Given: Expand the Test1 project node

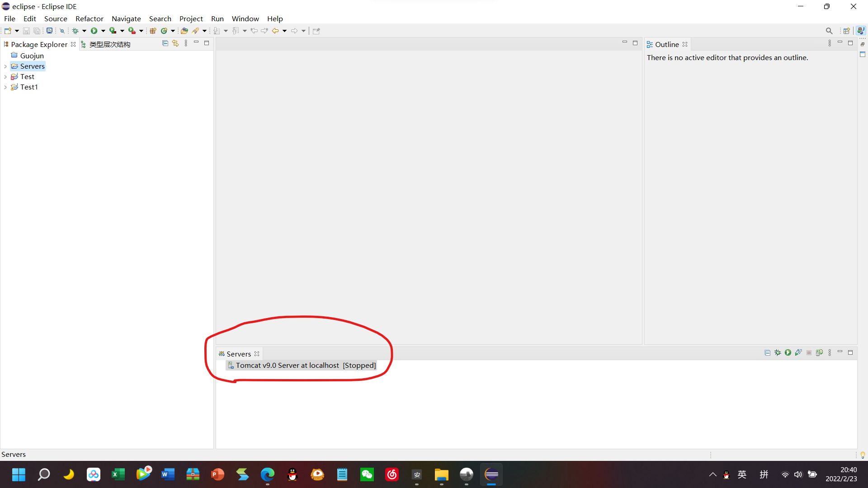Looking at the screenshot, I should 5,87.
